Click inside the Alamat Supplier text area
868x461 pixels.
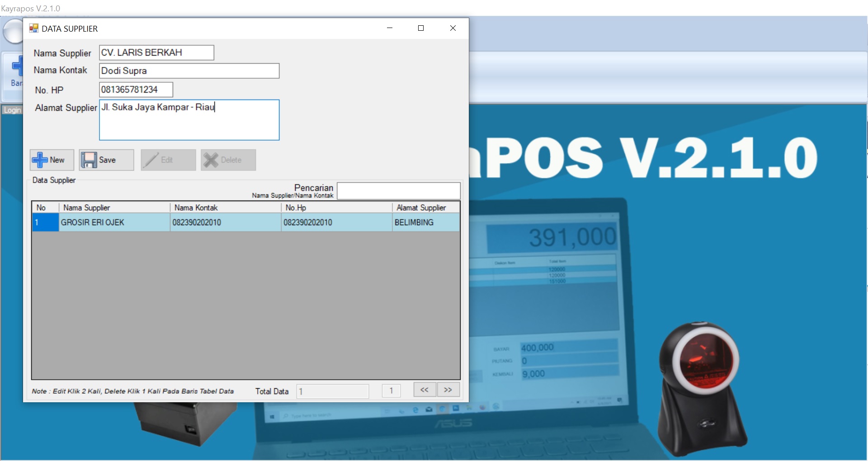point(189,120)
